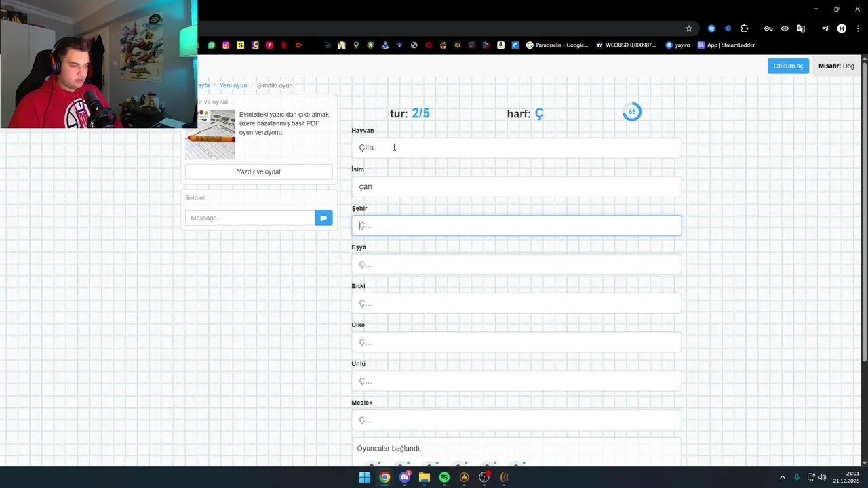Click the Ülke input field

coord(516,342)
